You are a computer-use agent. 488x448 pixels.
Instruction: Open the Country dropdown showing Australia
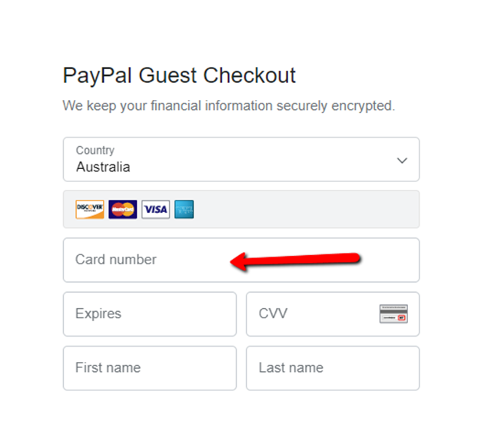[241, 159]
